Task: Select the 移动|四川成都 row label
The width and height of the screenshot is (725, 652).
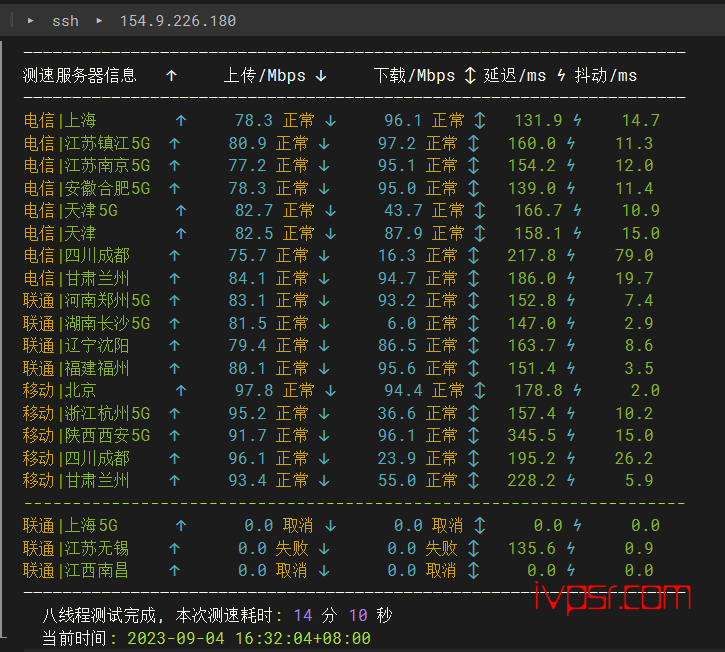Action: 76,458
